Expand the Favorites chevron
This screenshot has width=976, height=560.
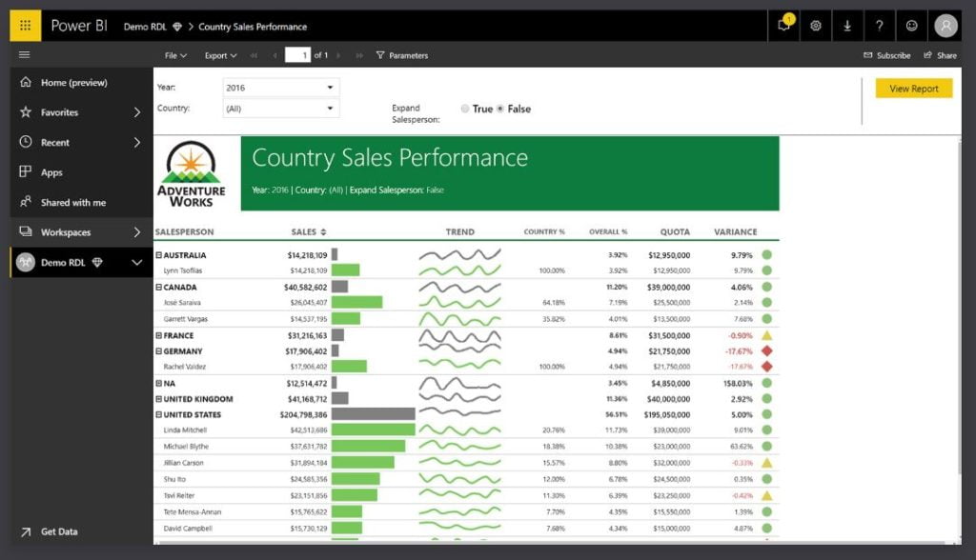click(137, 112)
